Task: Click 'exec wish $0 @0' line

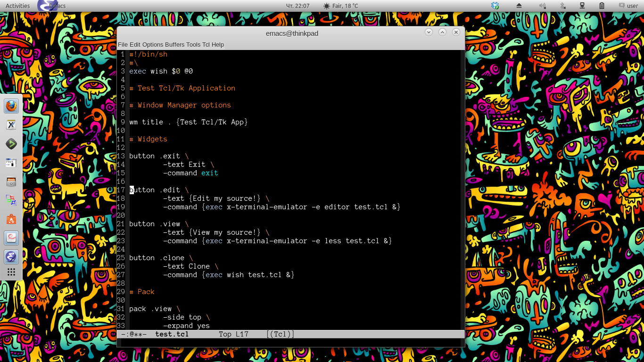Action: (x=161, y=71)
